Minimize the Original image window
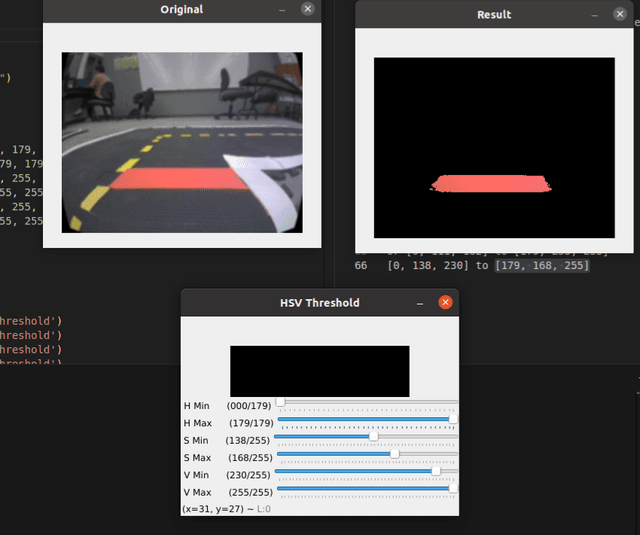This screenshot has height=535, width=640. coord(282,9)
